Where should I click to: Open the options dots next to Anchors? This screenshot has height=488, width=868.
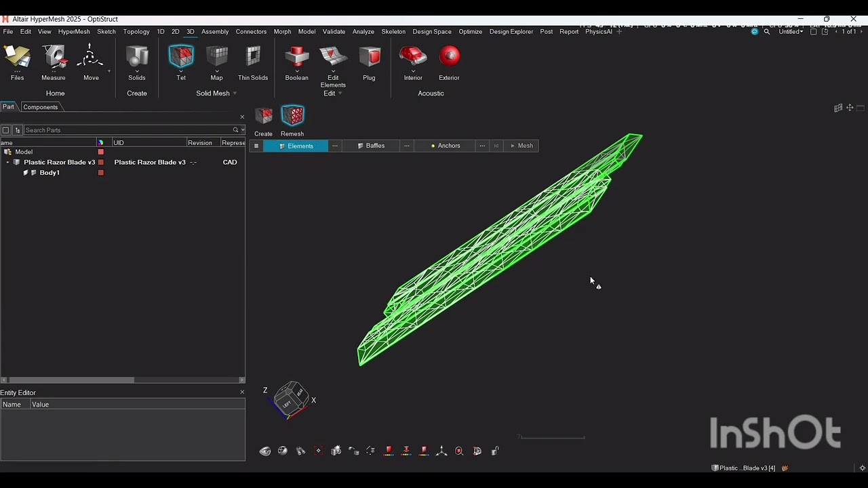482,146
